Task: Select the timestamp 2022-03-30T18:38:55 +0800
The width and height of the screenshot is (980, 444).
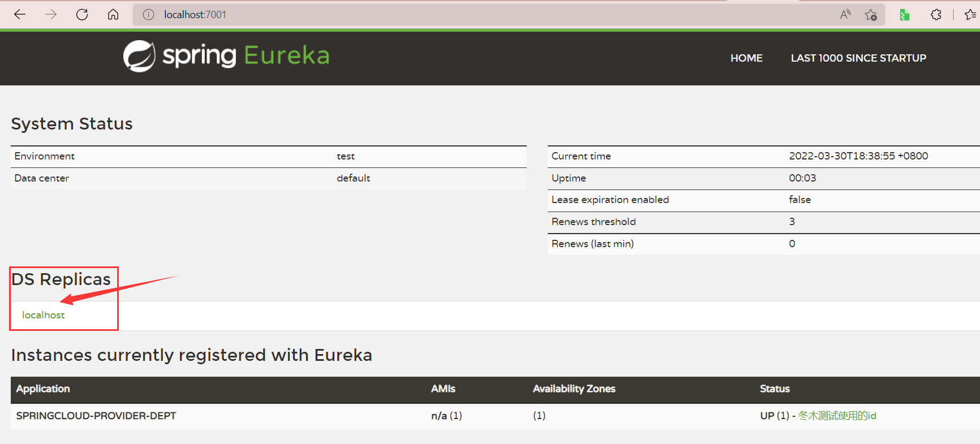Action: [x=858, y=156]
